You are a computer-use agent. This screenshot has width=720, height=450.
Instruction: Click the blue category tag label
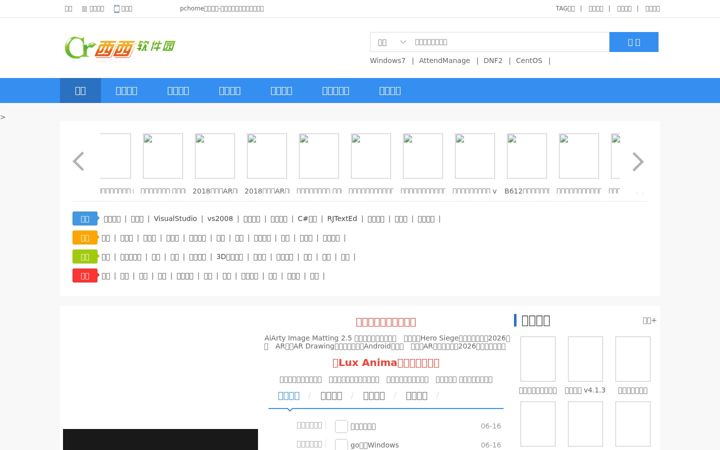point(85,219)
